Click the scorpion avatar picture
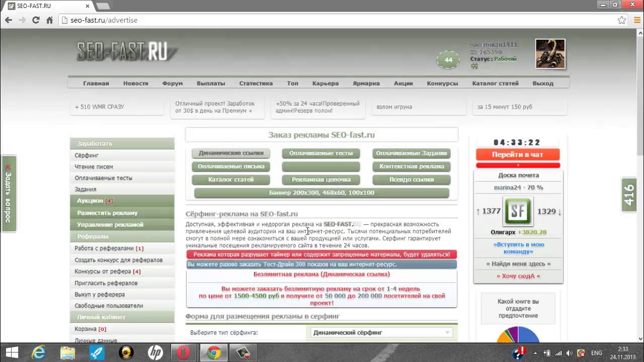Image resolution: width=644 pixels, height=362 pixels. [550, 53]
